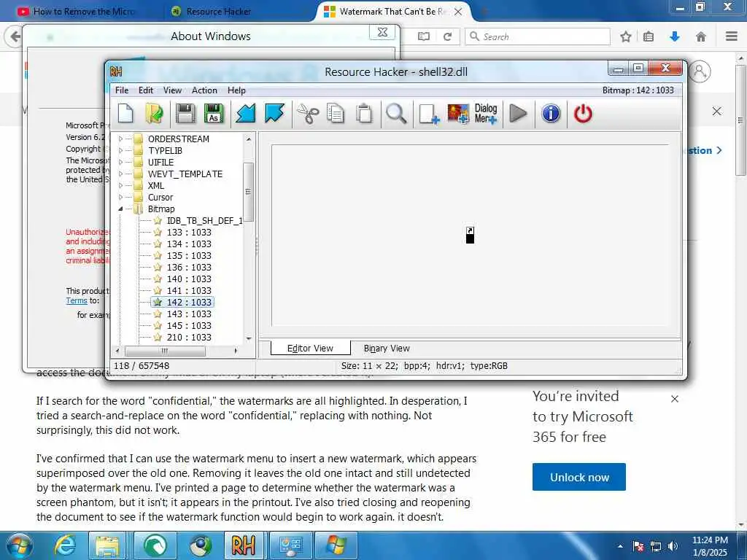Open the Edit menu
747x560 pixels.
[x=146, y=90]
